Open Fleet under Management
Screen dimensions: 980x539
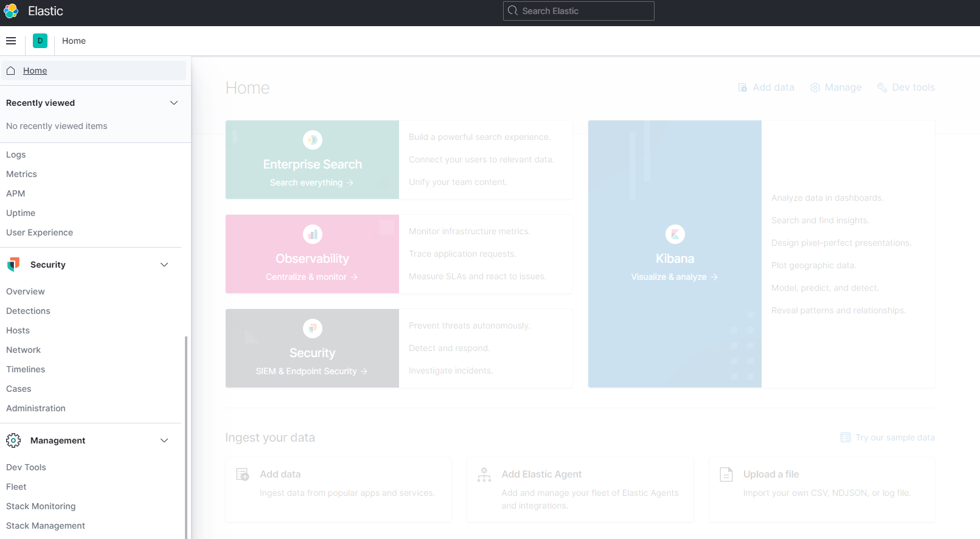[16, 487]
